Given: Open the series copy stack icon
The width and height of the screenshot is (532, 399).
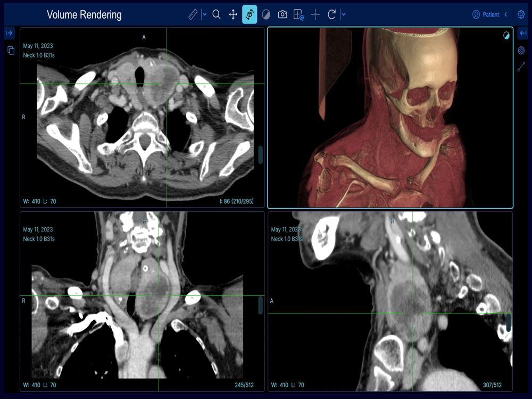Looking at the screenshot, I should pyautogui.click(x=11, y=51).
